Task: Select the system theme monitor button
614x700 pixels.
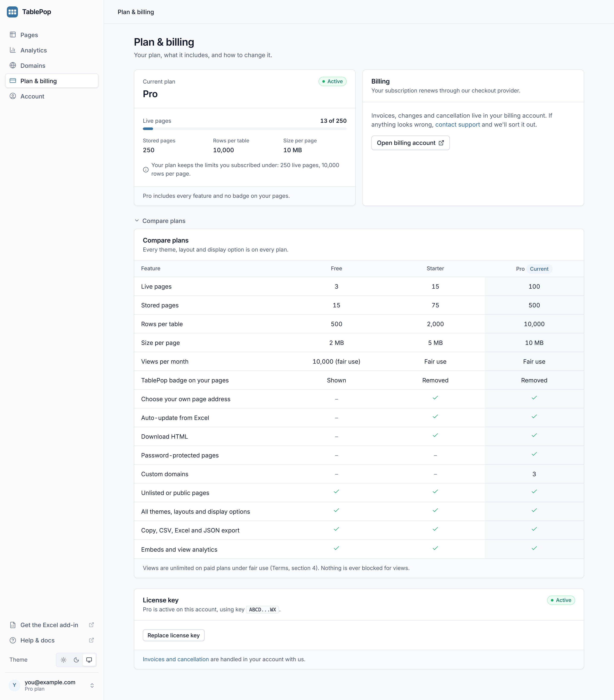Action: [x=89, y=660]
